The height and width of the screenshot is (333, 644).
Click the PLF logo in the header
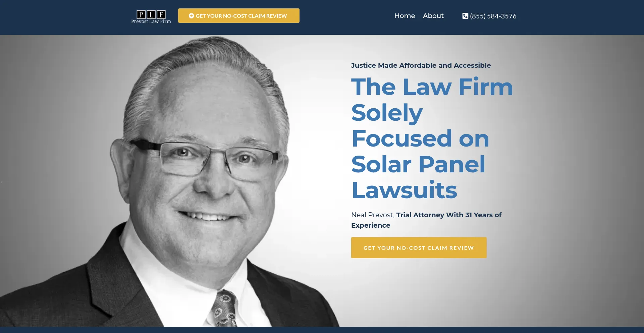click(151, 16)
